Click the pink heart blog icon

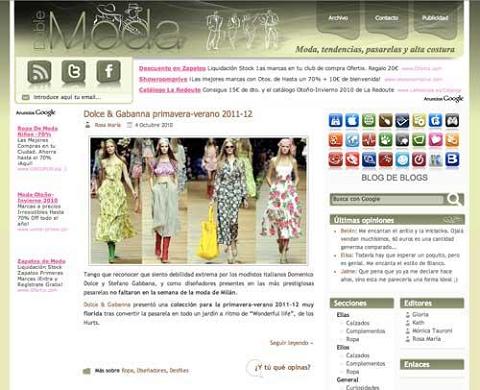pos(435,140)
